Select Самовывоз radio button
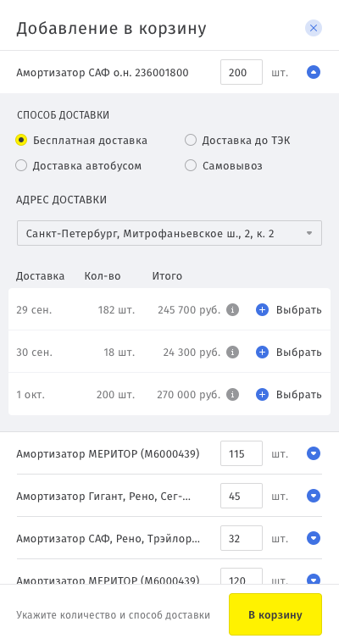This screenshot has height=644, width=339. click(191, 165)
